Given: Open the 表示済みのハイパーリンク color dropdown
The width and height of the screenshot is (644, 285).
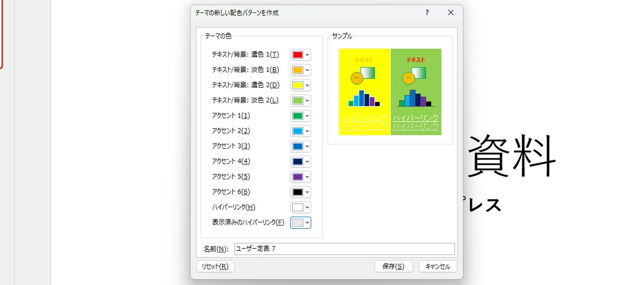Looking at the screenshot, I should pos(300,223).
